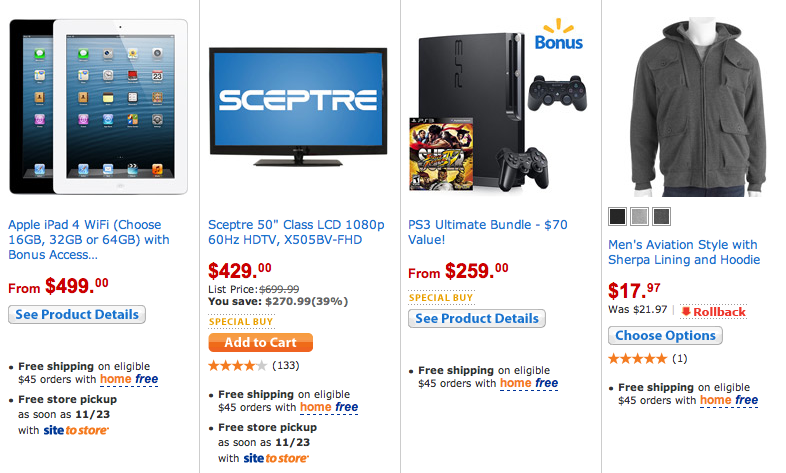Select the black color swatch for hoodie
Viewport: 786px width, 473px height.
coord(617,216)
